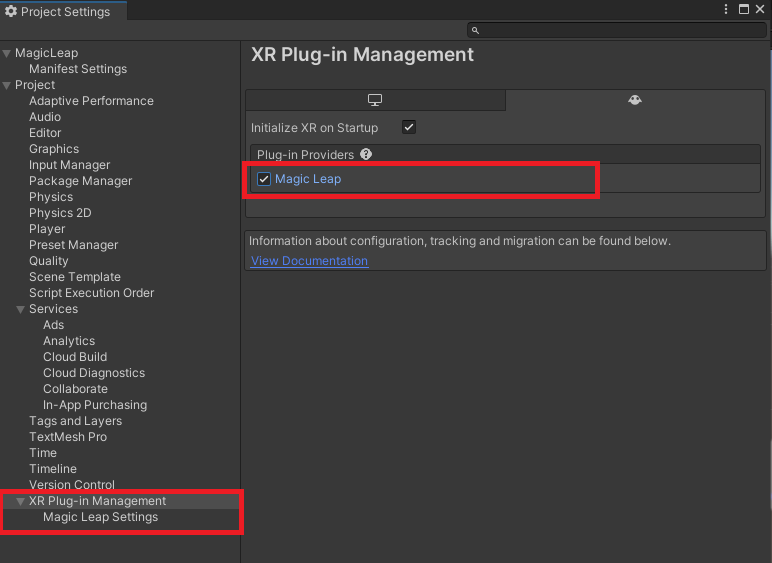Open Magic Leap Settings
Image resolution: width=772 pixels, height=563 pixels.
coord(100,517)
